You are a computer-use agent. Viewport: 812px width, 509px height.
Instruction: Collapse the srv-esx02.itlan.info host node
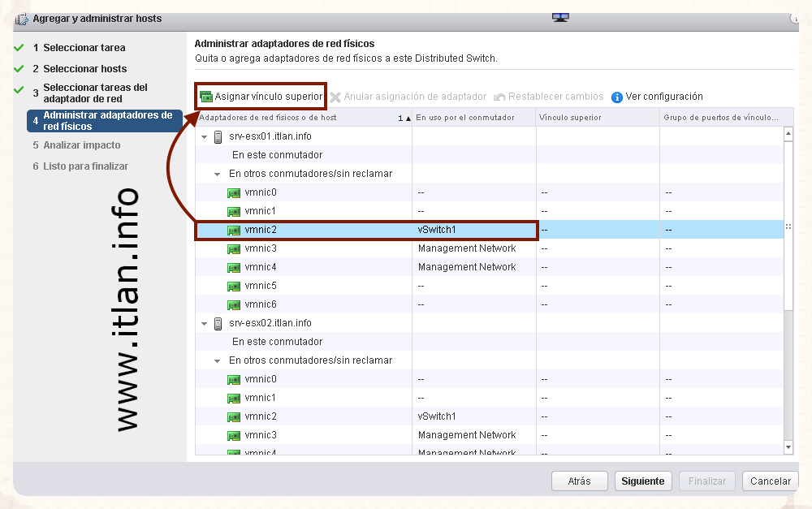click(x=205, y=324)
